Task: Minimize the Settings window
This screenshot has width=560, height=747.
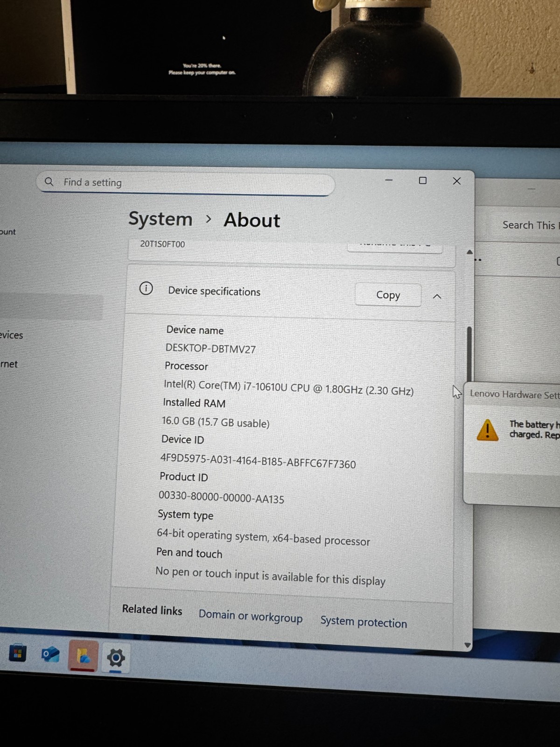Action: point(389,180)
